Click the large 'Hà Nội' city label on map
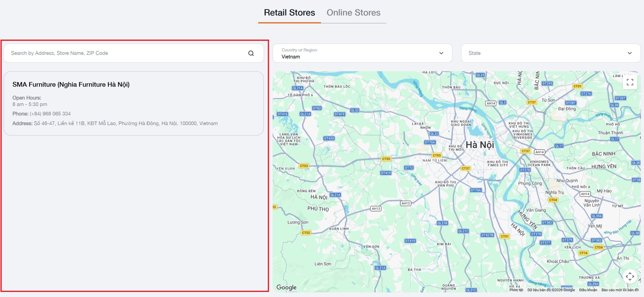Viewport: 644px width, 297px height. 480,145
